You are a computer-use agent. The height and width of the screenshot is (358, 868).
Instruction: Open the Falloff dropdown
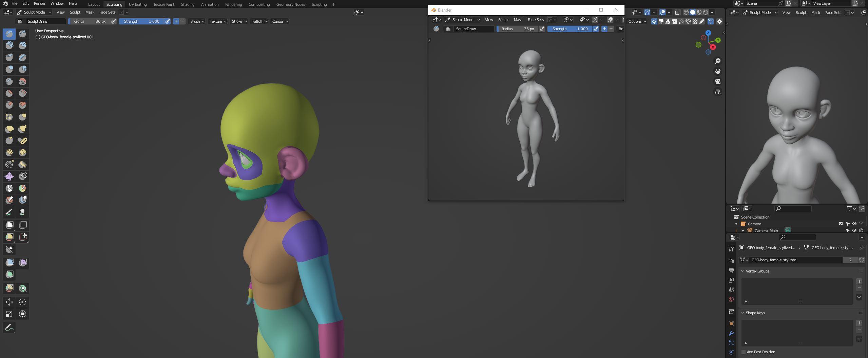click(259, 21)
